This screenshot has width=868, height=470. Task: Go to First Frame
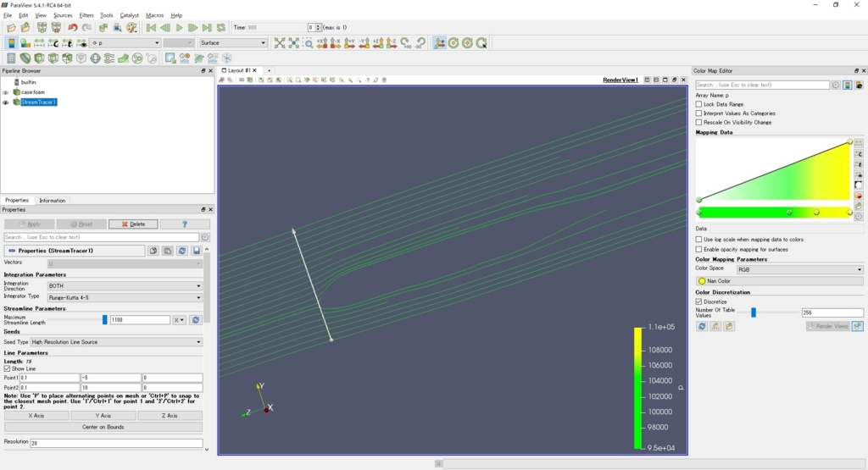(x=151, y=27)
